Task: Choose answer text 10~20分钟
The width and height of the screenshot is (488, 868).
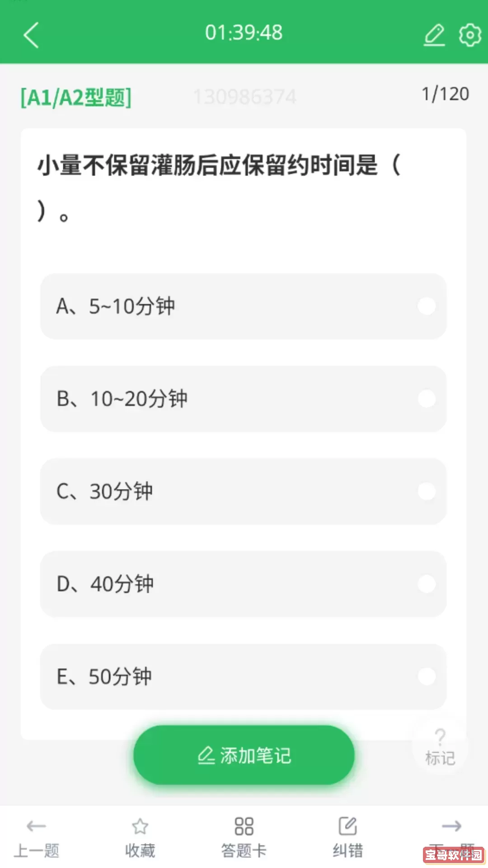Action: (139, 399)
